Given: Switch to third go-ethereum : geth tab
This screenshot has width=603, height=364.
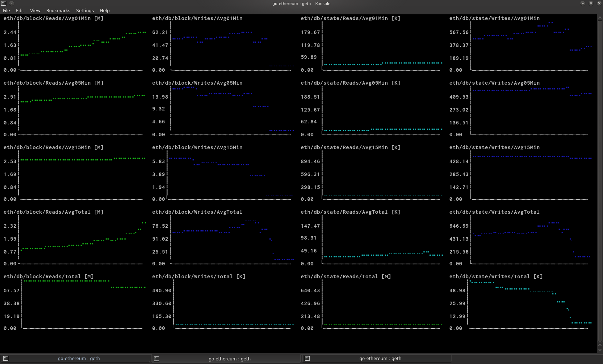Looking at the screenshot, I should (377, 358).
